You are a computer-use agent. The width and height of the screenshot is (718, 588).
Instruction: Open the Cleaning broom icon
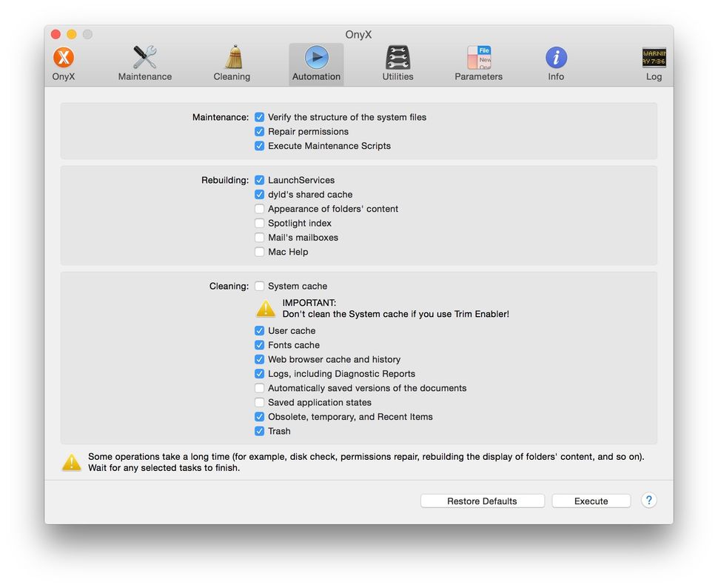point(232,59)
